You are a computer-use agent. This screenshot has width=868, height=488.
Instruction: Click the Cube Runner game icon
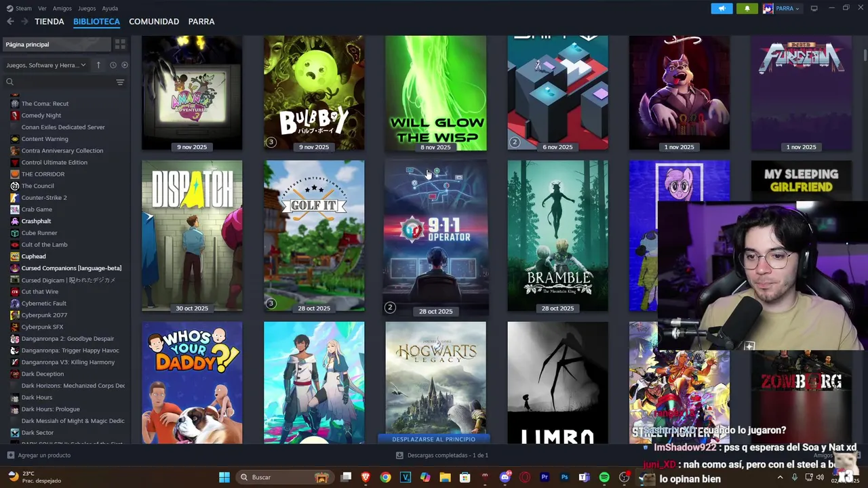pos(15,233)
